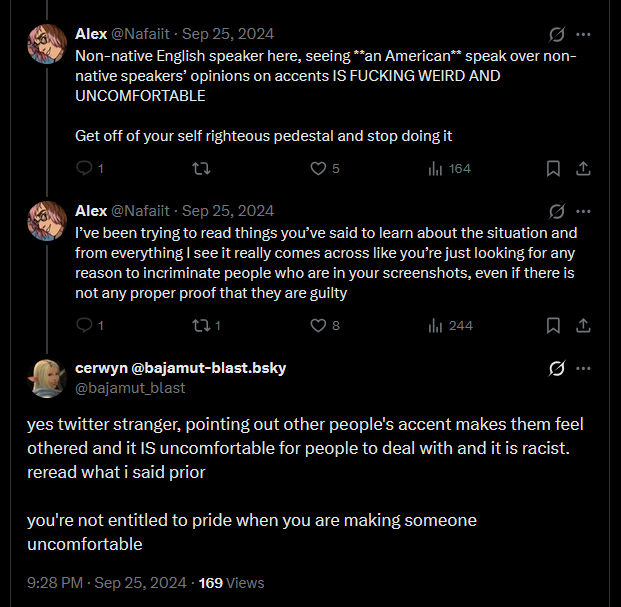
Task: Open Grok icon on first Alex tweet
Action: point(557,34)
